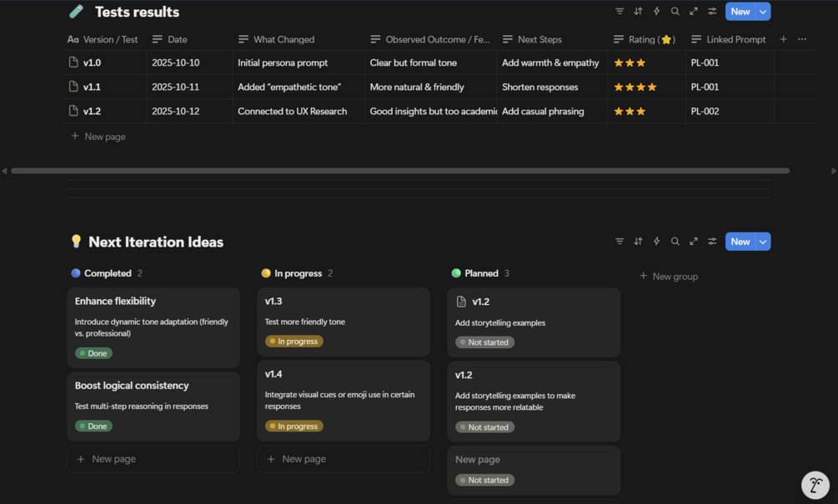Open Tests results database in full page
Image resolution: width=838 pixels, height=504 pixels.
pos(694,12)
